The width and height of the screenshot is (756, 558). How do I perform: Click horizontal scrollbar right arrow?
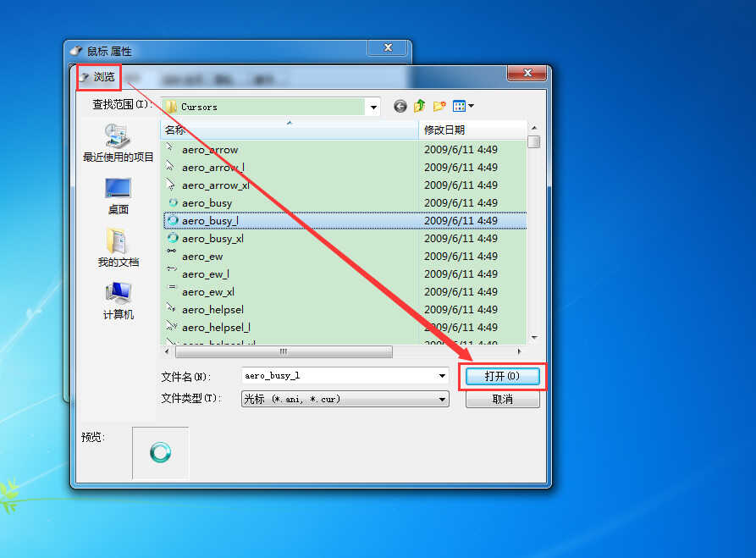(519, 351)
